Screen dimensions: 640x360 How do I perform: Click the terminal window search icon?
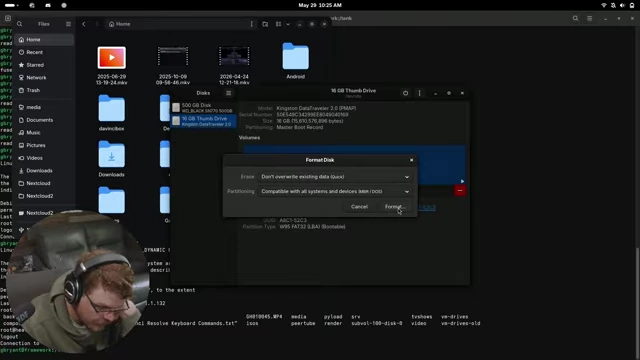576,18
